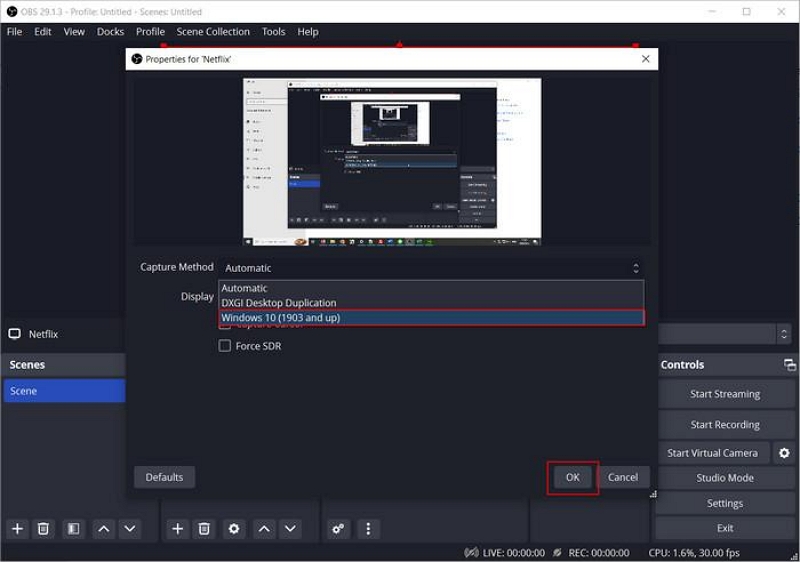800x562 pixels.
Task: Click the trash icon in the Scenes panel
Action: [x=44, y=528]
